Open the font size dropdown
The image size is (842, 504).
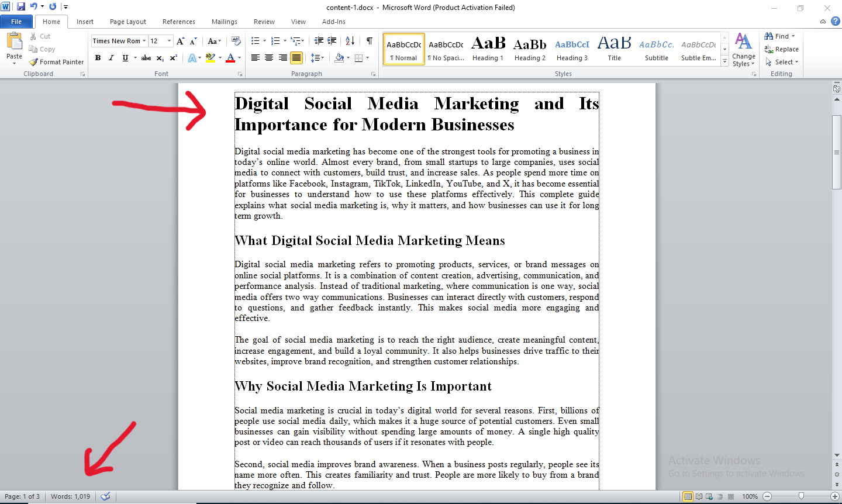coord(170,41)
